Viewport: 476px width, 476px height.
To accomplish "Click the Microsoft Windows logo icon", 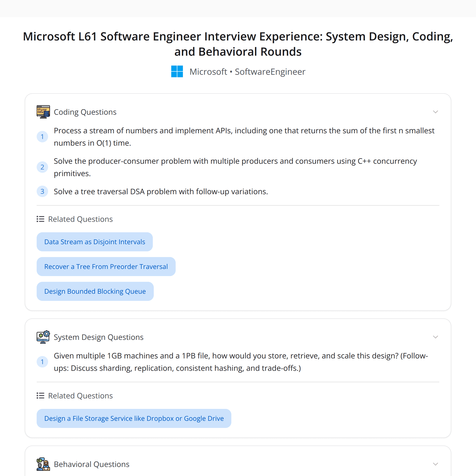I will coord(177,71).
